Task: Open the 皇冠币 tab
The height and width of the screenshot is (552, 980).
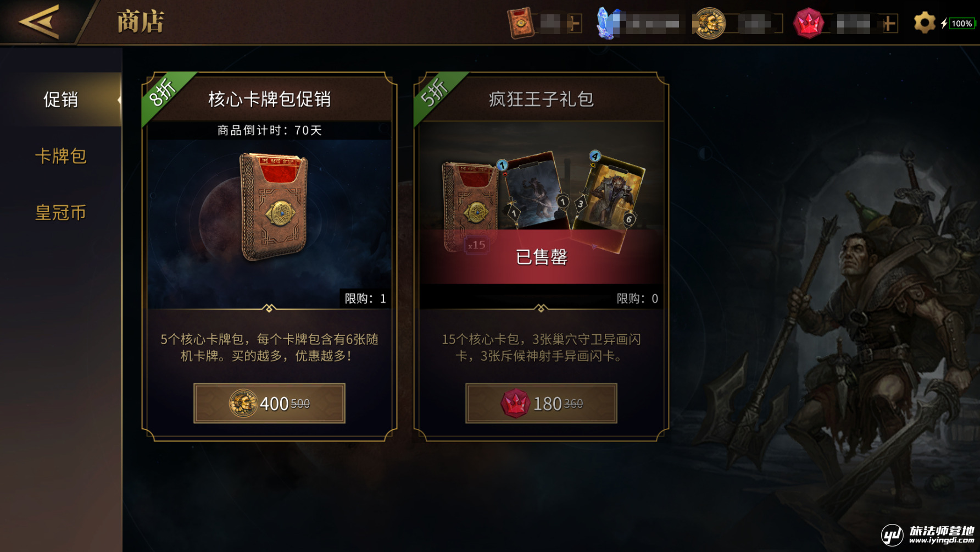Action: [x=61, y=212]
